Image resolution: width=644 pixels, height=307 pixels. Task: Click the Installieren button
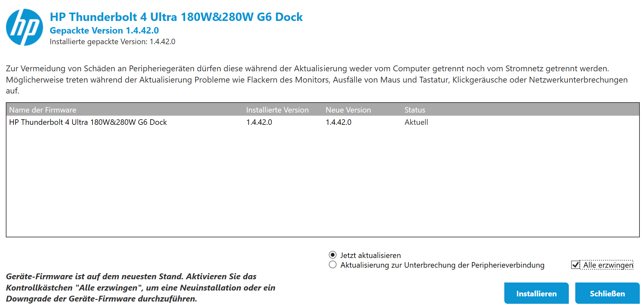[x=536, y=293]
